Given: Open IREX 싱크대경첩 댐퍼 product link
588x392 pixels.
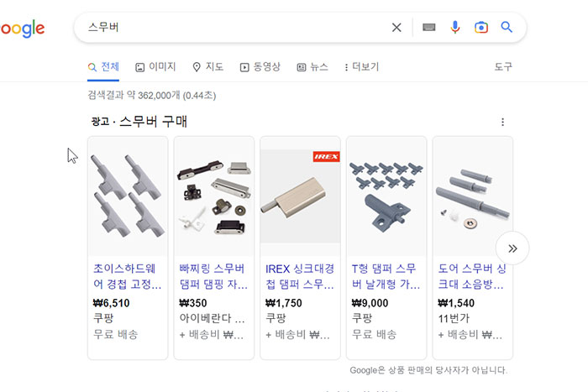Looking at the screenshot, I should pyautogui.click(x=300, y=276).
